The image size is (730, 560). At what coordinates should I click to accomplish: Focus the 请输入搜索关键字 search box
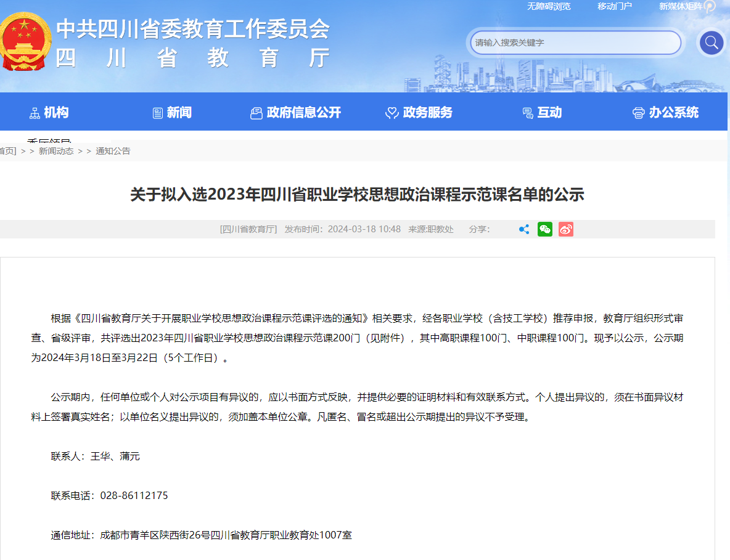pos(576,43)
